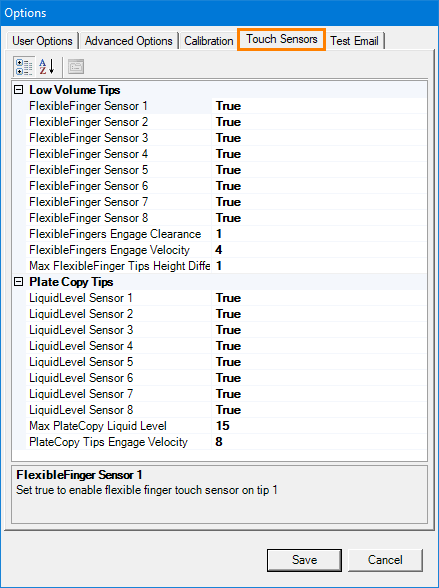Cancel the Options dialog
The height and width of the screenshot is (588, 439).
click(x=385, y=560)
